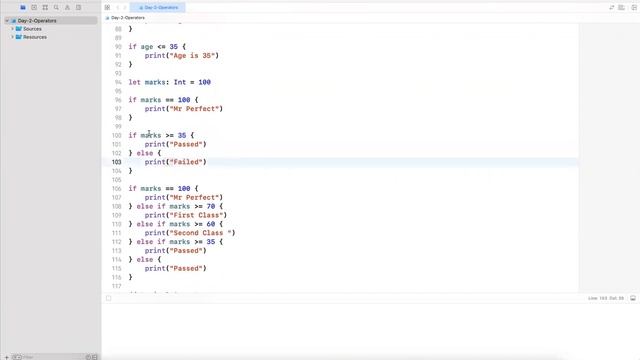Click print("Passed") on line 115
The image size is (640, 360).
tap(176, 269)
